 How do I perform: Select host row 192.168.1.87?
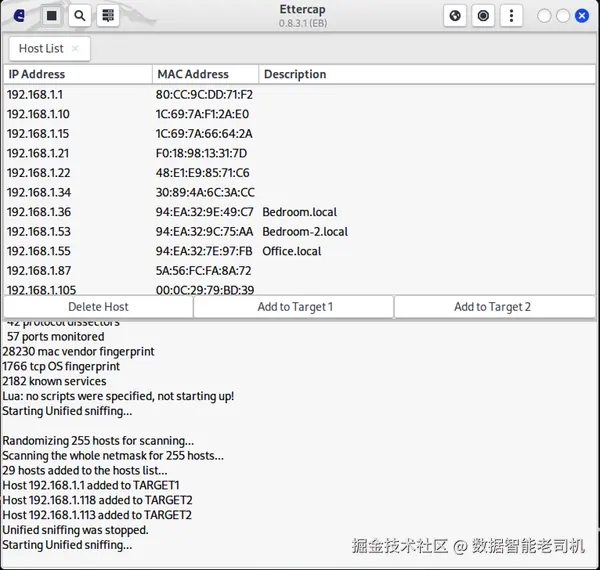(x=300, y=270)
